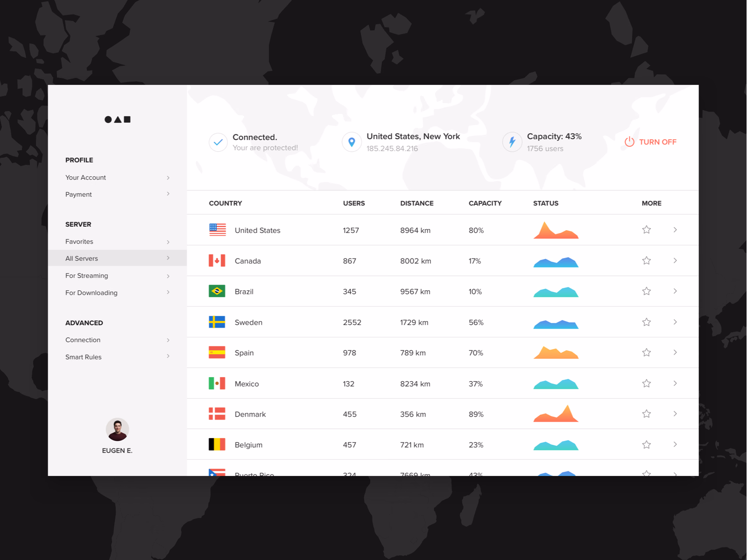Favorite the United States server star

647,230
